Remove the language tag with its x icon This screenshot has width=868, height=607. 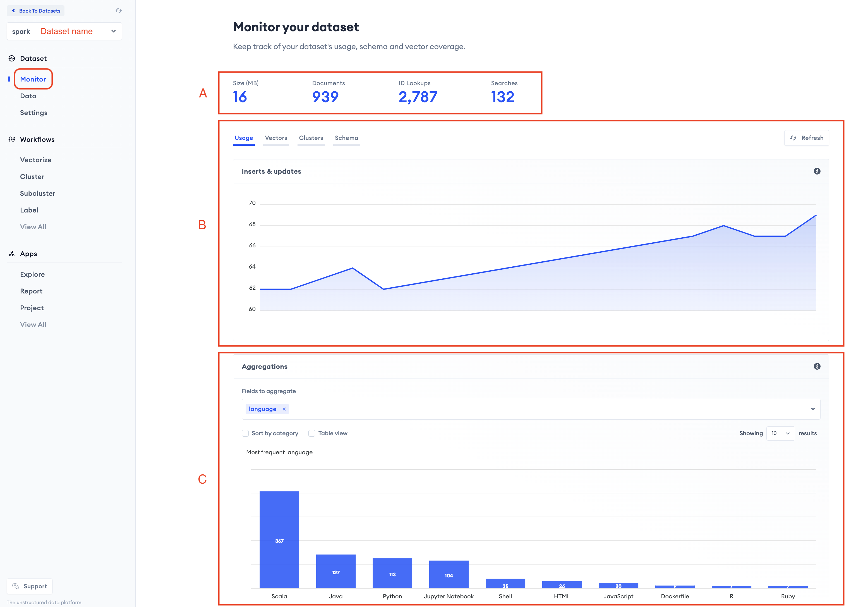click(x=284, y=409)
